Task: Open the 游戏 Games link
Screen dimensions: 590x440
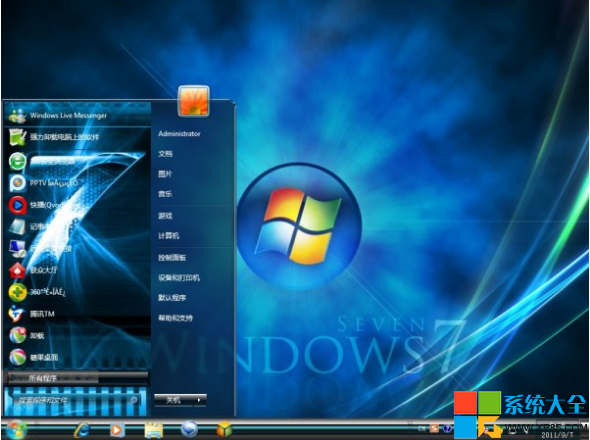Action: click(165, 216)
